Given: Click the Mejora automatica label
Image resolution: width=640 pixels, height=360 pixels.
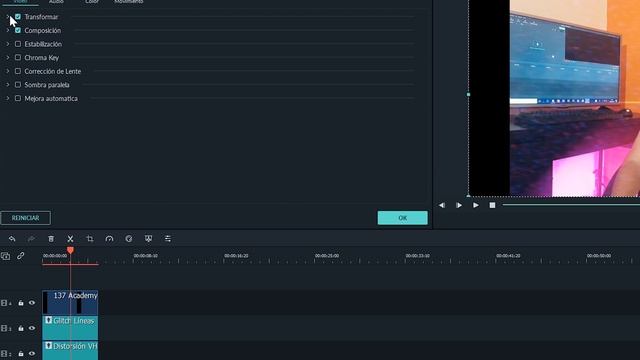Looking at the screenshot, I should coord(51,98).
